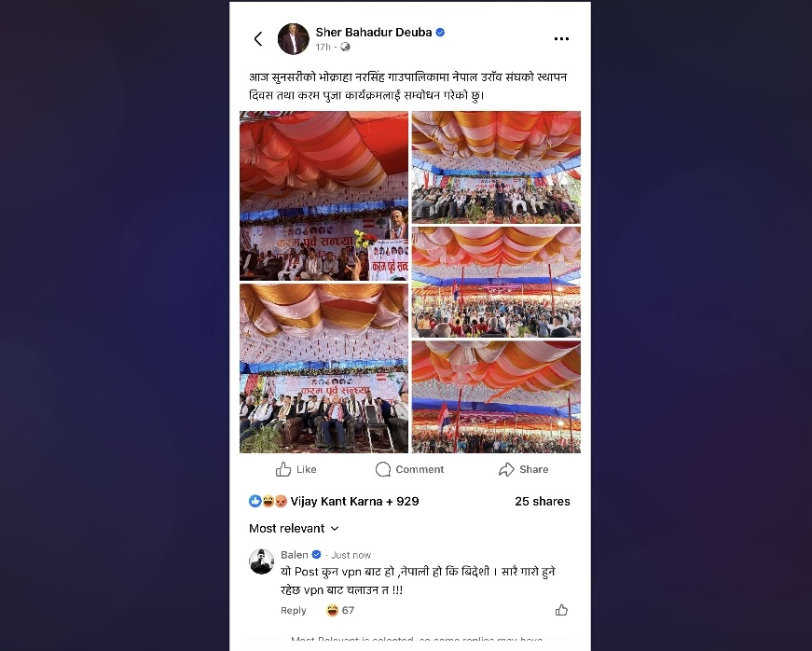Expand the Most relevant comment sorting dropdown
Image resolution: width=812 pixels, height=651 pixels.
[x=294, y=528]
